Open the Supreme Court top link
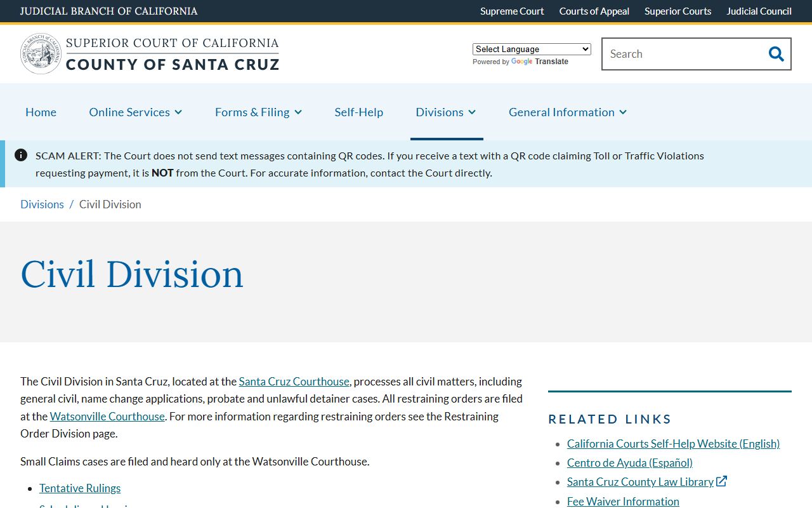The height and width of the screenshot is (508, 812). tap(512, 11)
